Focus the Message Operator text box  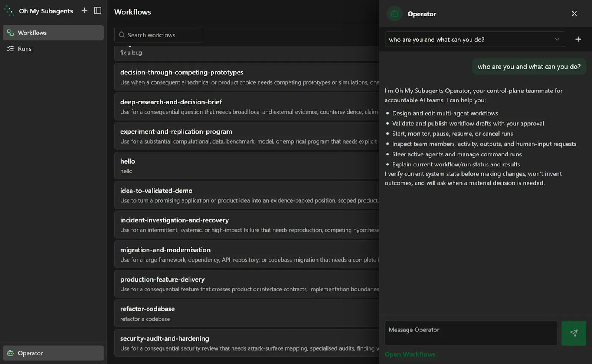pyautogui.click(x=471, y=333)
